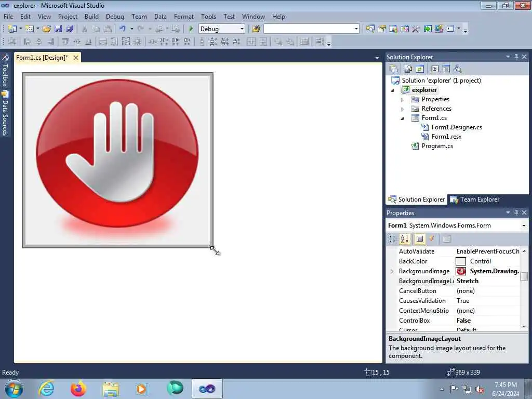The width and height of the screenshot is (532, 399).
Task: Click the Properties icon in Solution Explorer toolbar
Action: tap(394, 69)
